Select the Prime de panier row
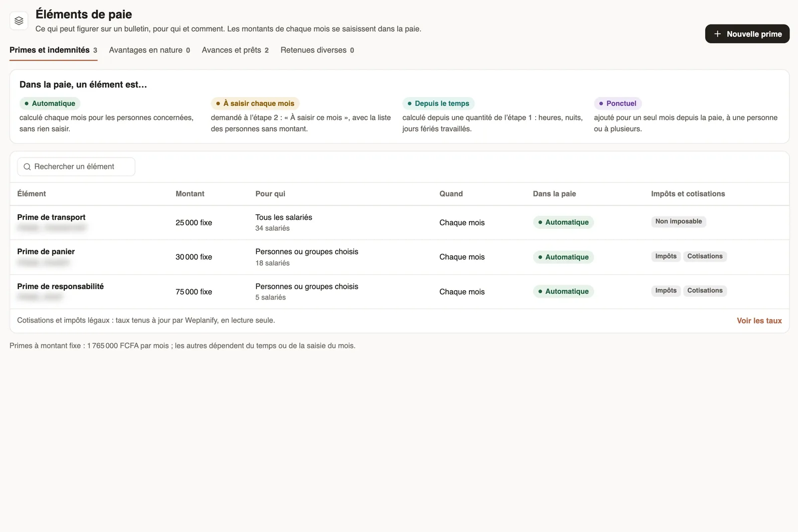 (x=399, y=257)
